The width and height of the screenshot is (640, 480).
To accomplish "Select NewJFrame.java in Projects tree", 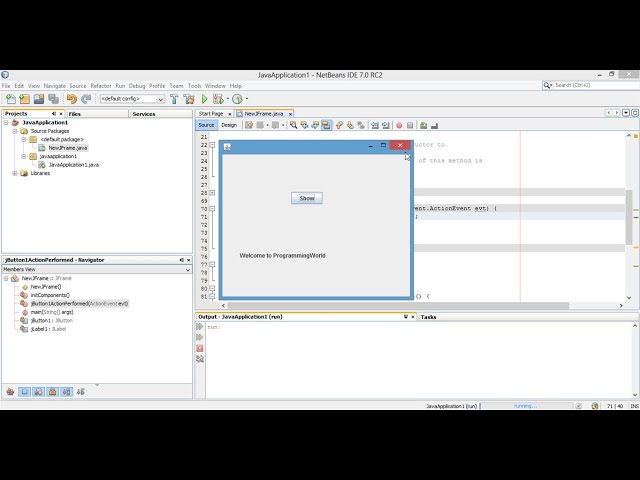I will tap(68, 148).
